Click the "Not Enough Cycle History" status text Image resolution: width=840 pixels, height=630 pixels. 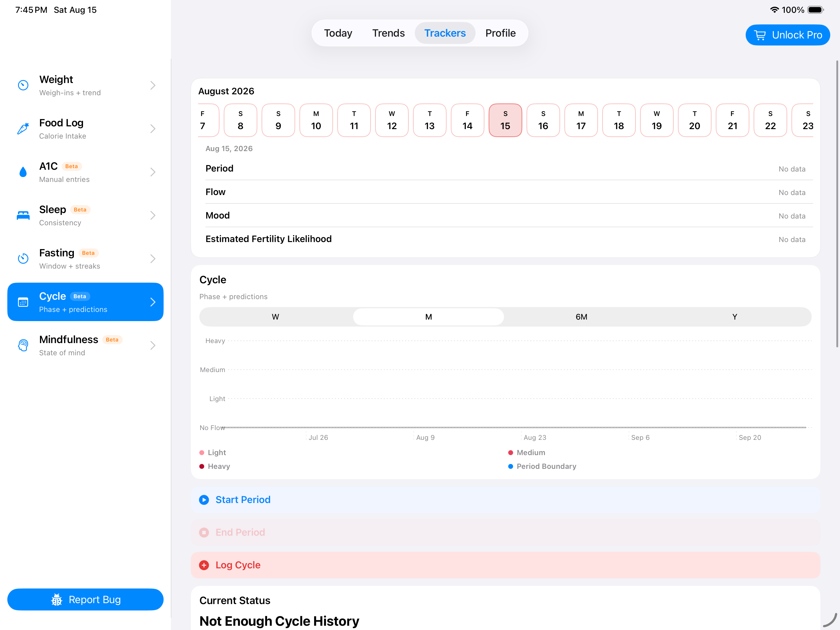coord(279,621)
